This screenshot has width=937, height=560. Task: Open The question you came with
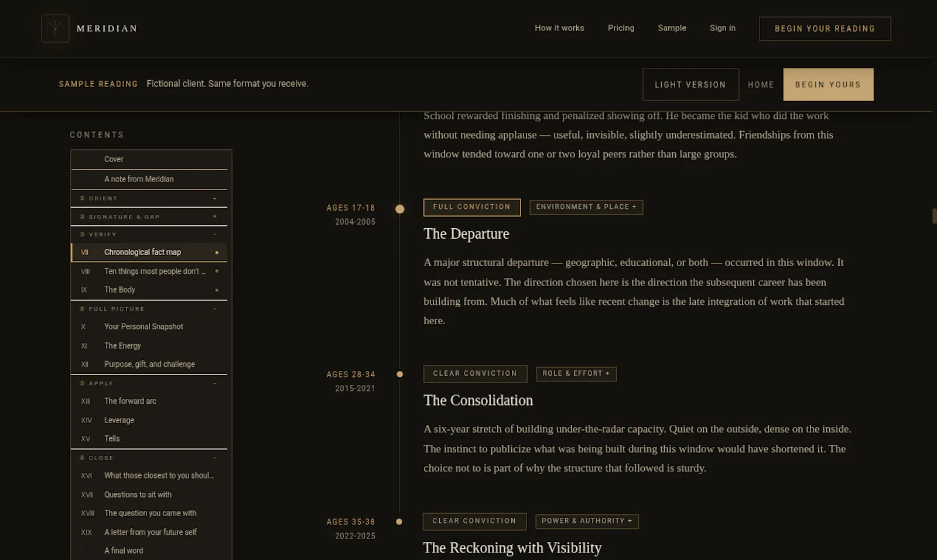point(149,513)
